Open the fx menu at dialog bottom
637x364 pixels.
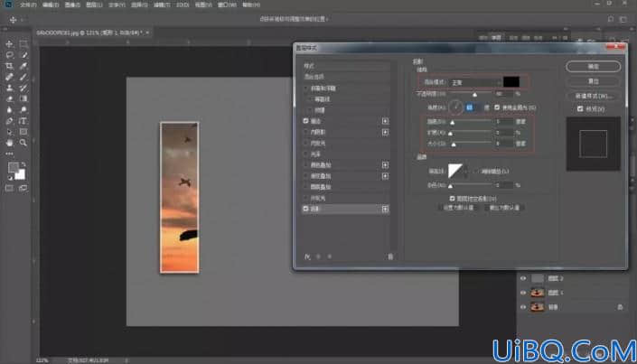tap(307, 257)
